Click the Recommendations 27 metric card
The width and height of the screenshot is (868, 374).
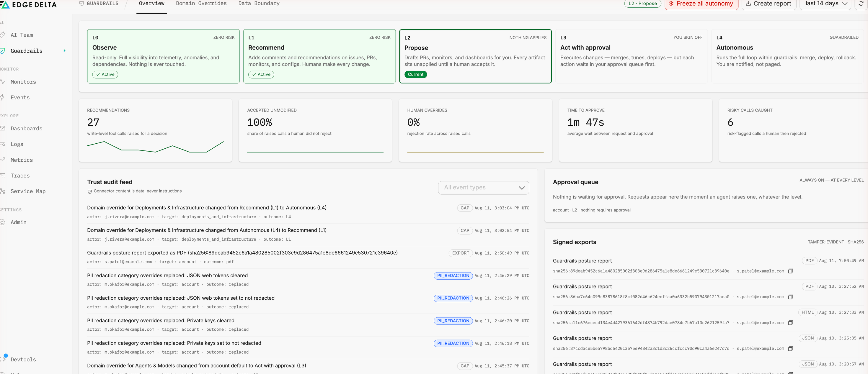pos(155,130)
